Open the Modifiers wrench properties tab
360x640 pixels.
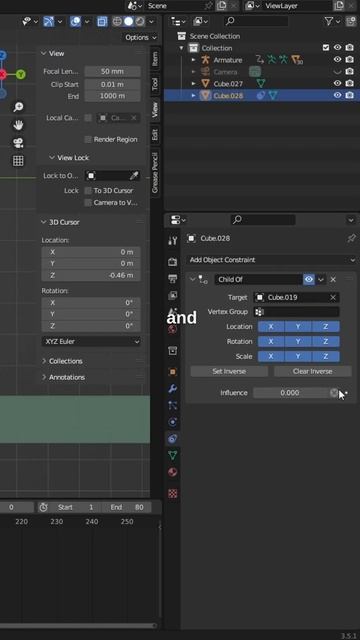pos(173,389)
